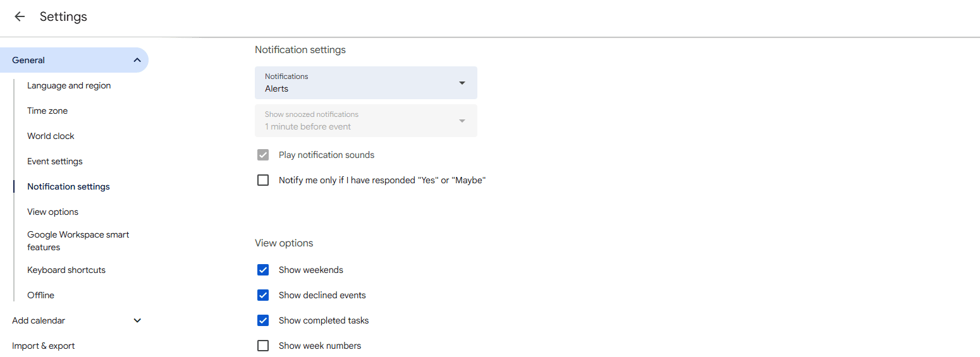The width and height of the screenshot is (980, 357).
Task: Uncheck the Show weekends checkbox
Action: [263, 270]
